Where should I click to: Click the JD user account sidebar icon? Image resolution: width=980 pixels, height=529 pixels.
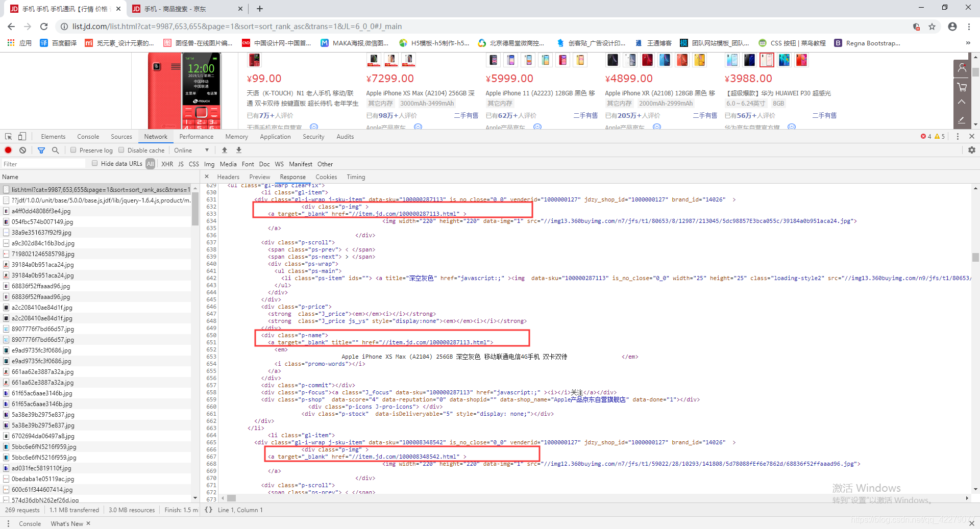(x=962, y=68)
